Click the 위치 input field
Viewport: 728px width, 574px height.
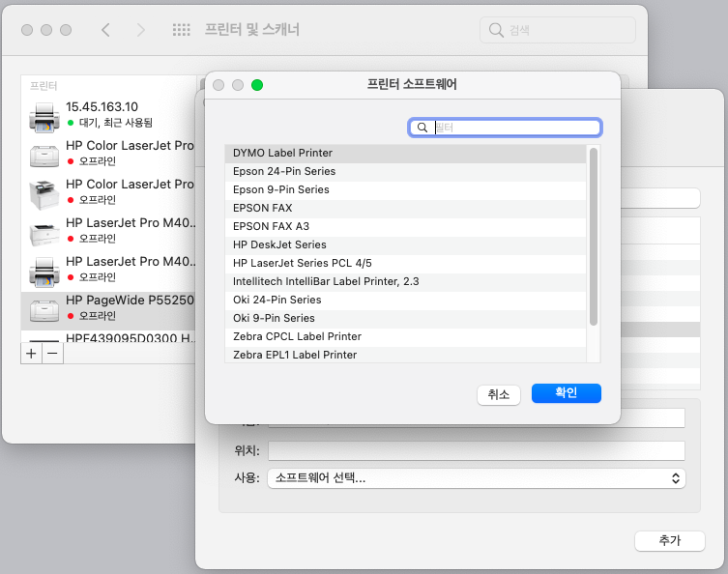pyautogui.click(x=477, y=450)
